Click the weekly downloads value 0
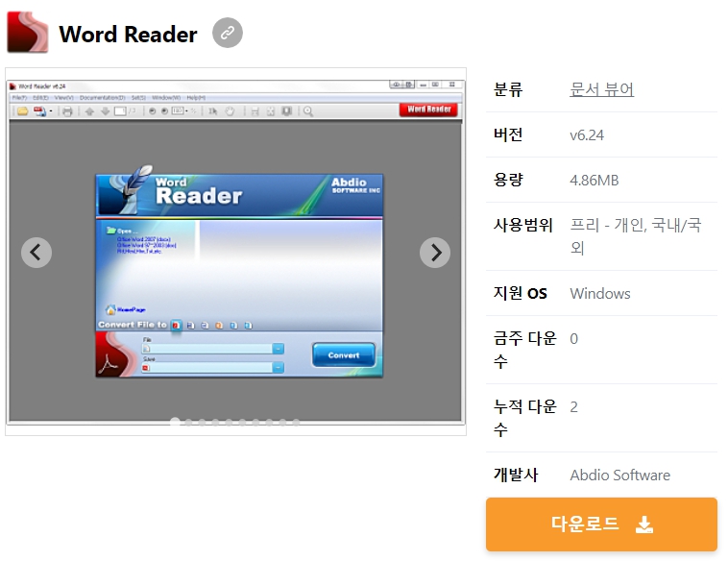 (x=574, y=339)
